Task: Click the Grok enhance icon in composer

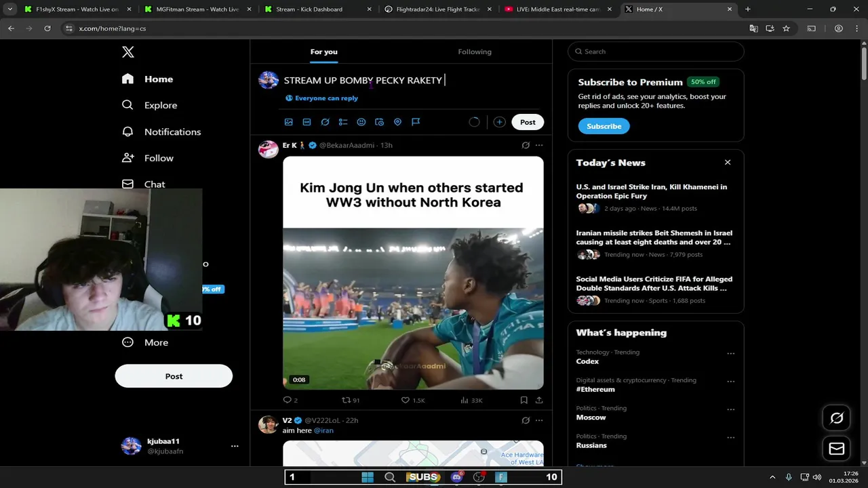Action: coord(325,122)
